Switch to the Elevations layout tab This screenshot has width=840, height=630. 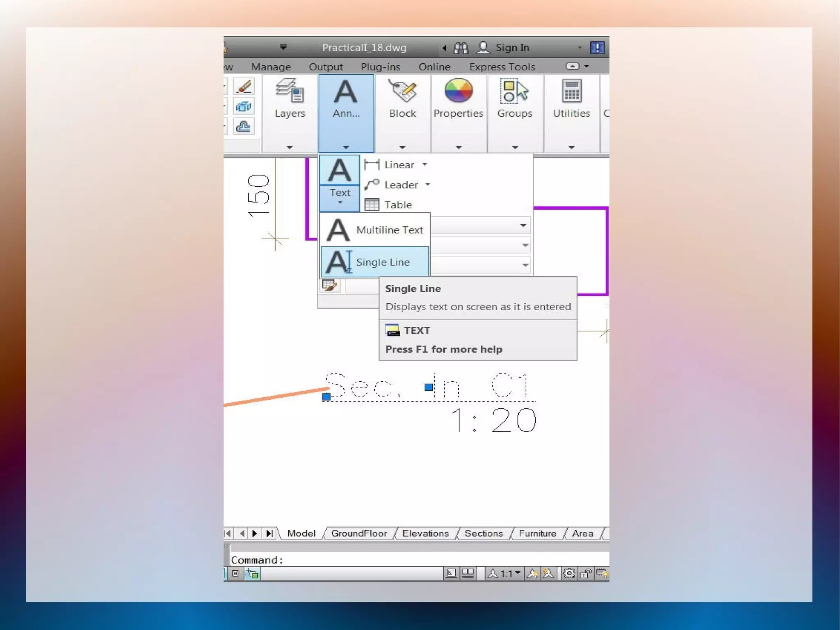(425, 533)
